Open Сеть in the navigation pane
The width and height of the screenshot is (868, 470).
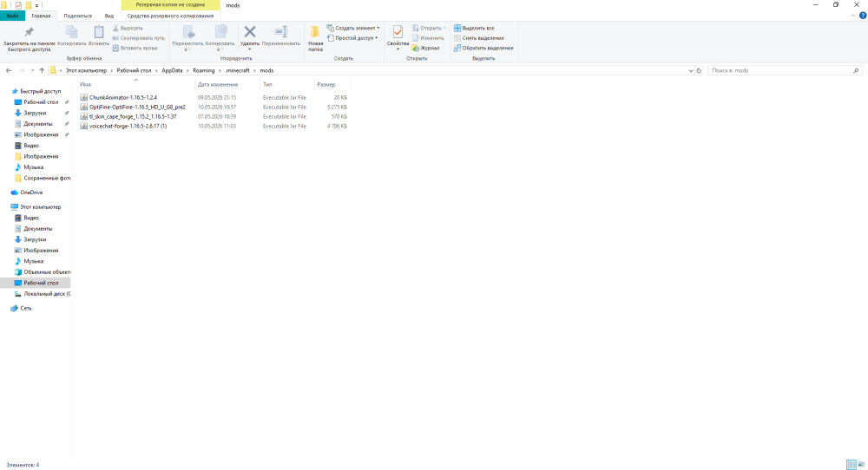coord(25,309)
